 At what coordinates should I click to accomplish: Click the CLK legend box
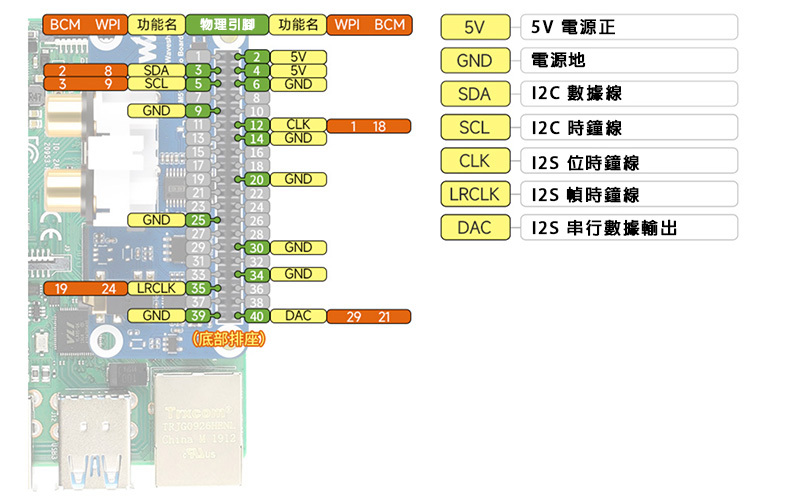(476, 161)
